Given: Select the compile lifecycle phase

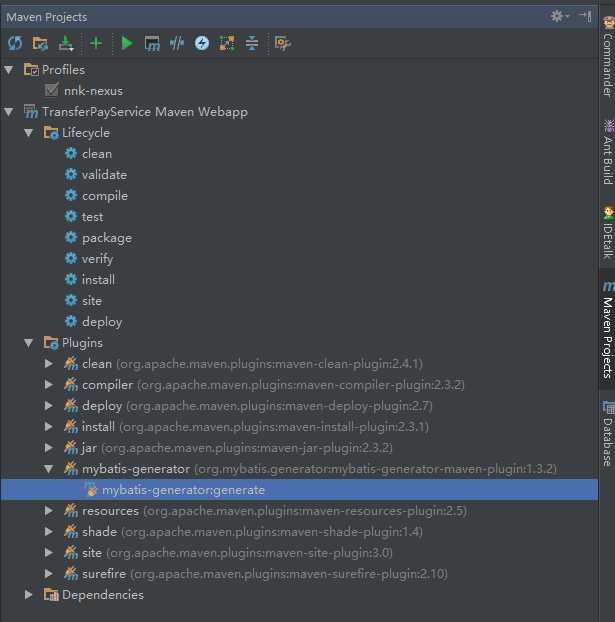Looking at the screenshot, I should [x=105, y=196].
